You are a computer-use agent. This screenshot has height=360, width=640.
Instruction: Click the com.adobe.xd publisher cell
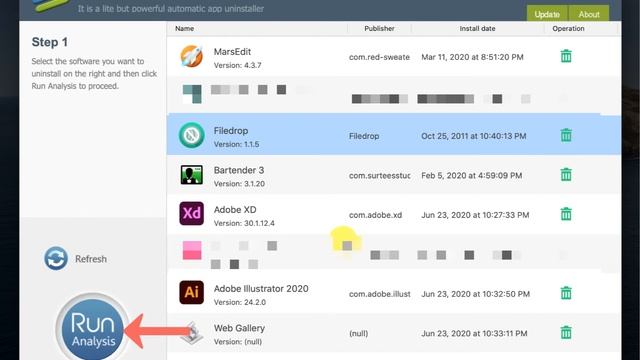coord(375,215)
